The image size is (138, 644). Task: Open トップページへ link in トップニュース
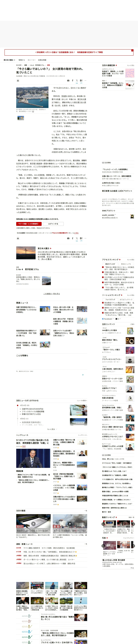pyautogui.click(x=82, y=435)
